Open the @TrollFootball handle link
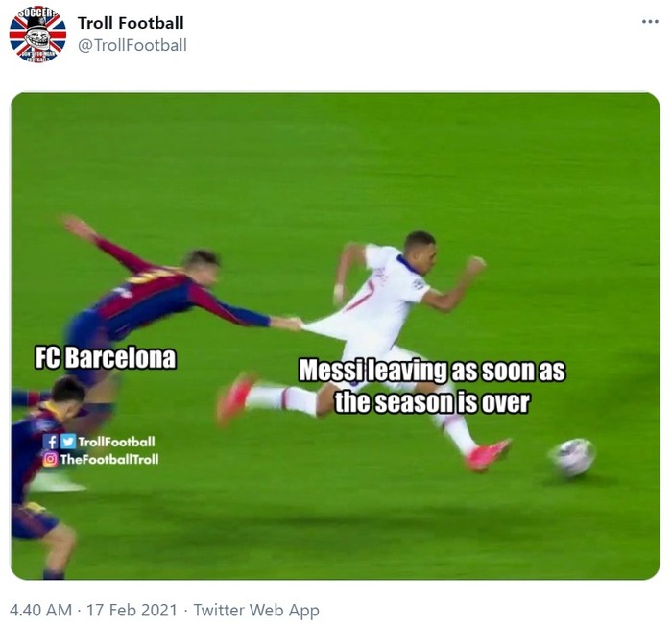Viewport: 672px width, 626px height. point(132,45)
